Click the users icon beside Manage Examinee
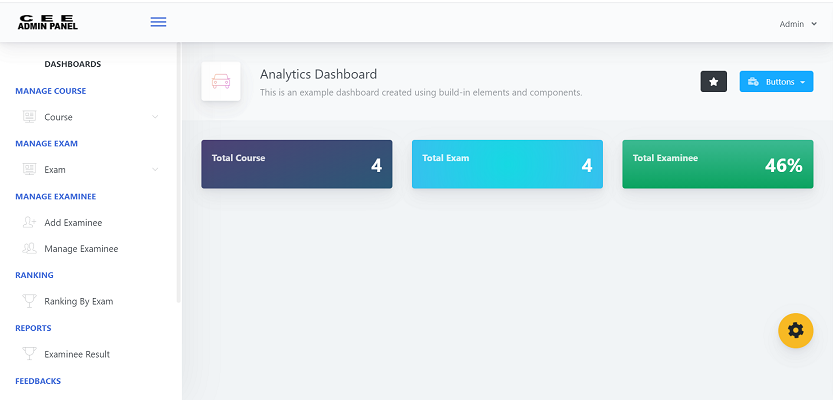The width and height of the screenshot is (833, 400). [30, 248]
